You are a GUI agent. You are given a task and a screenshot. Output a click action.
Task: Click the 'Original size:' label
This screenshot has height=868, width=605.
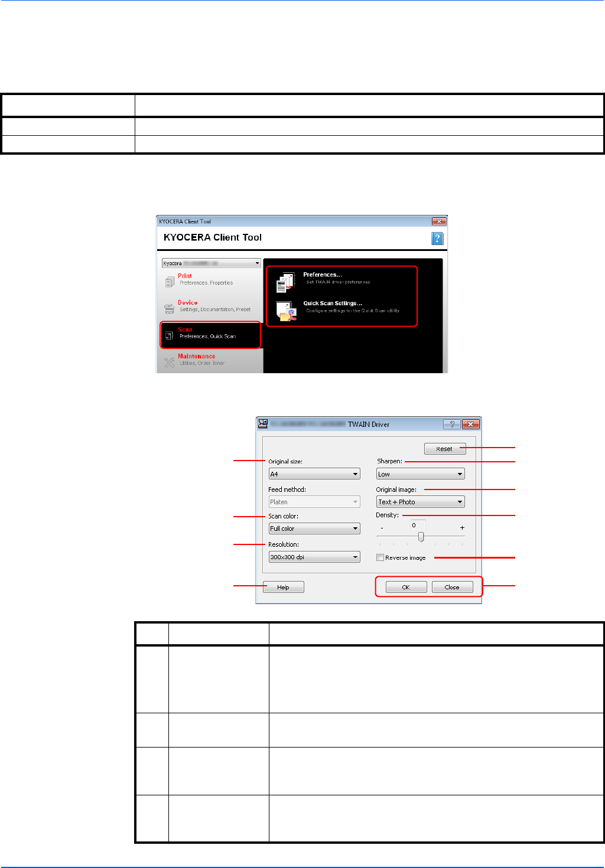tap(285, 461)
